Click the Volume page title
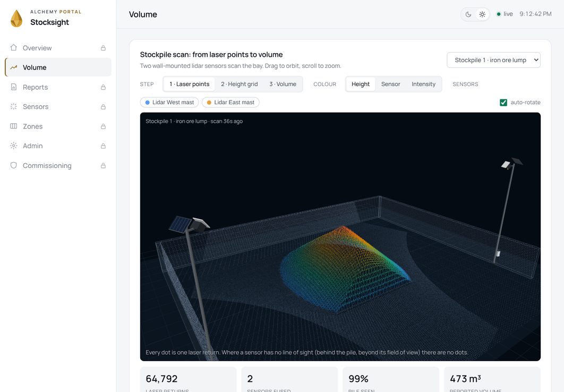Image resolution: width=564 pixels, height=392 pixels. pyautogui.click(x=143, y=14)
